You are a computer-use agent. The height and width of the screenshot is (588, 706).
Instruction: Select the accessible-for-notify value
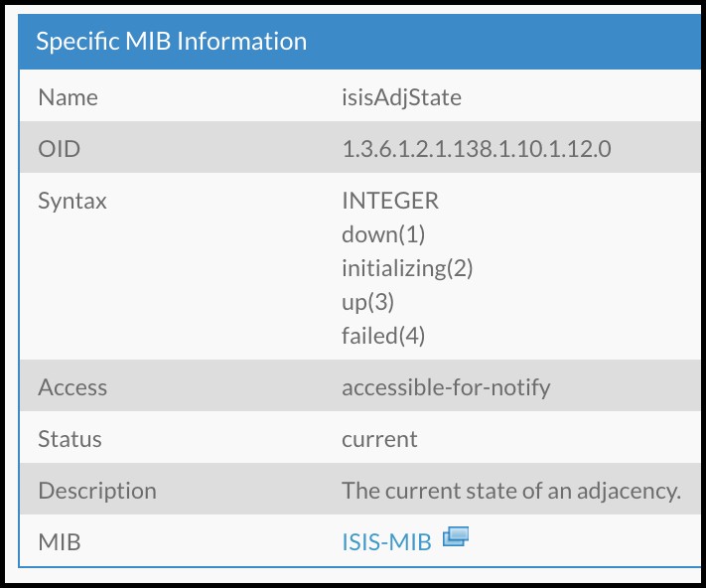click(x=446, y=387)
